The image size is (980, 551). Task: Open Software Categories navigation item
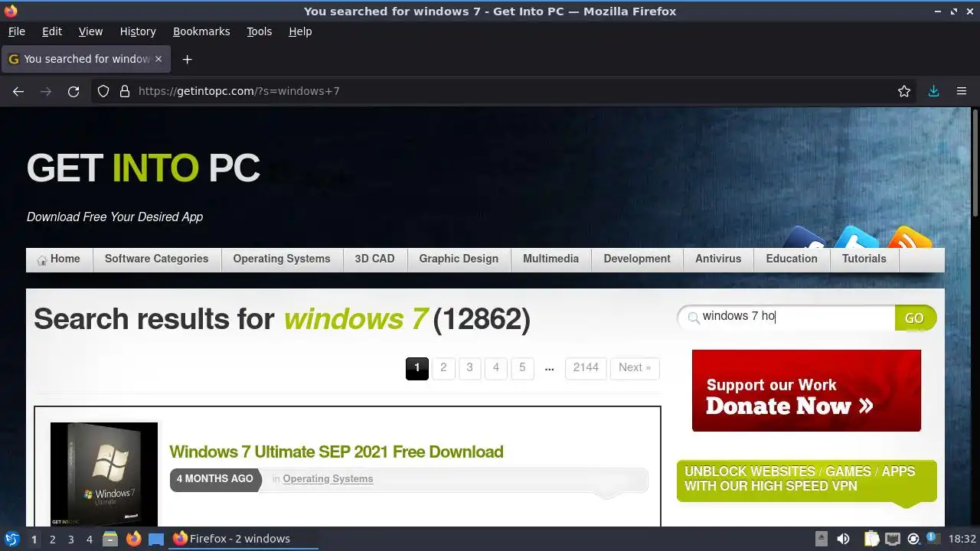[156, 259]
